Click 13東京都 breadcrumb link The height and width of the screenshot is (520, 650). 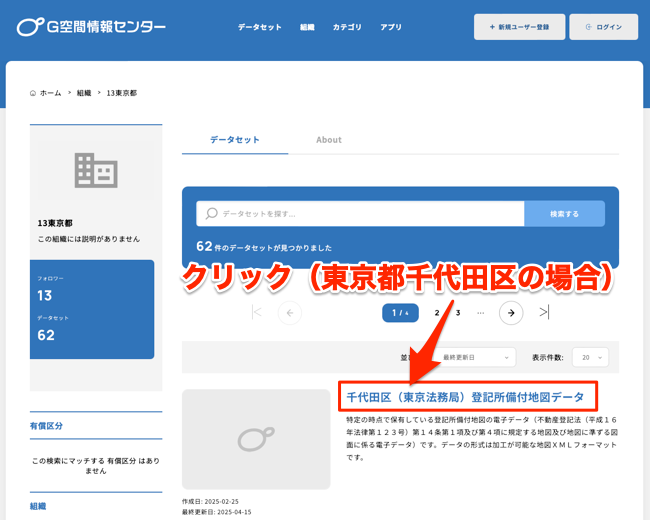(x=121, y=93)
